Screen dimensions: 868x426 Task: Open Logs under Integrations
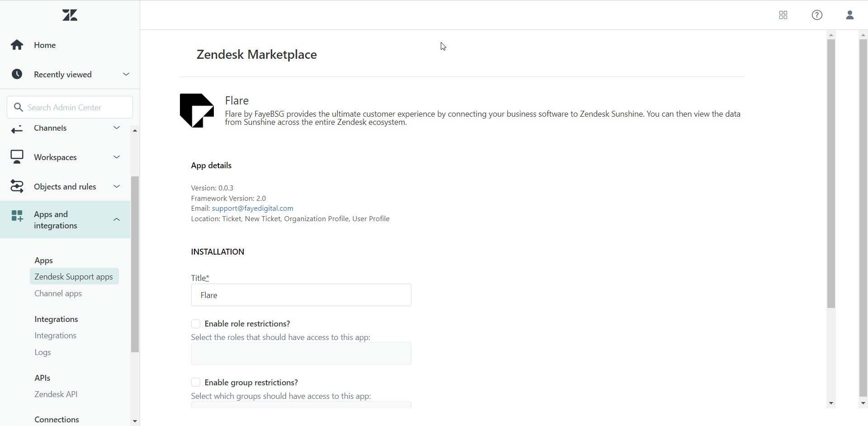tap(43, 352)
